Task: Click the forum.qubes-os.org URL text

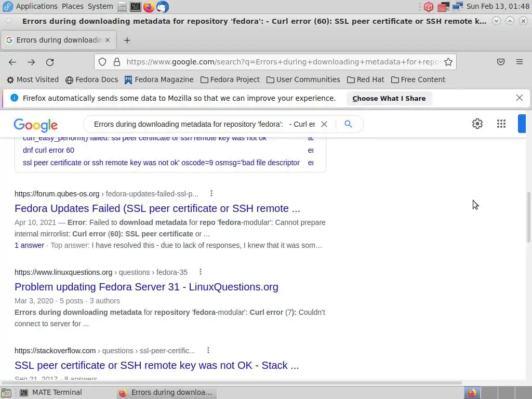Action: click(x=57, y=194)
